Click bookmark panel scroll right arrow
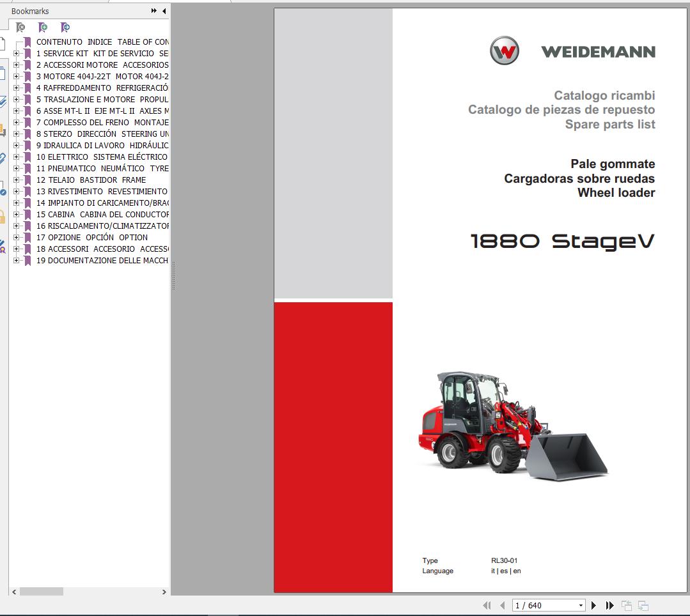Viewport: 690px width, 616px height. coord(164,592)
